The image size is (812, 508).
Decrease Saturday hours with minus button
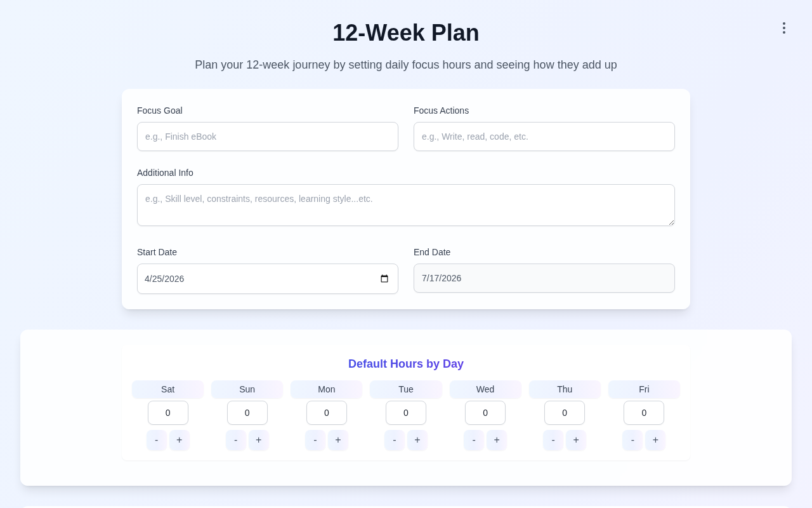157,440
